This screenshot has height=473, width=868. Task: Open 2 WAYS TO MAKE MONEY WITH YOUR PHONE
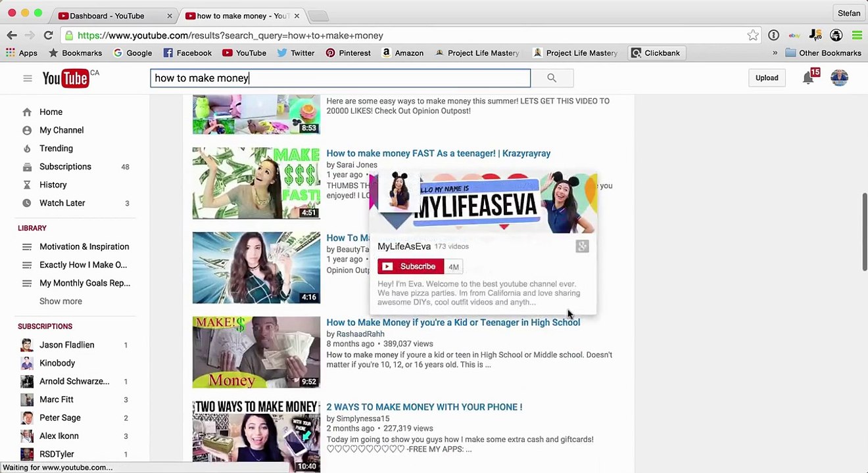tap(424, 407)
